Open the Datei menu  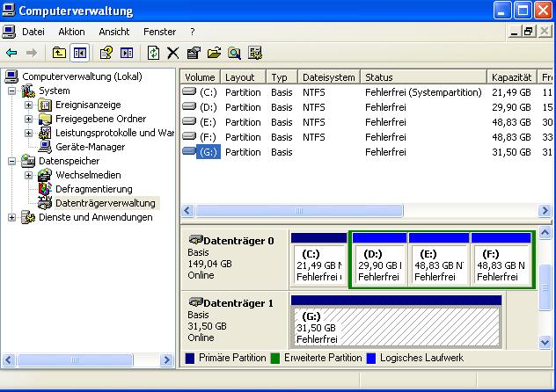pos(33,32)
